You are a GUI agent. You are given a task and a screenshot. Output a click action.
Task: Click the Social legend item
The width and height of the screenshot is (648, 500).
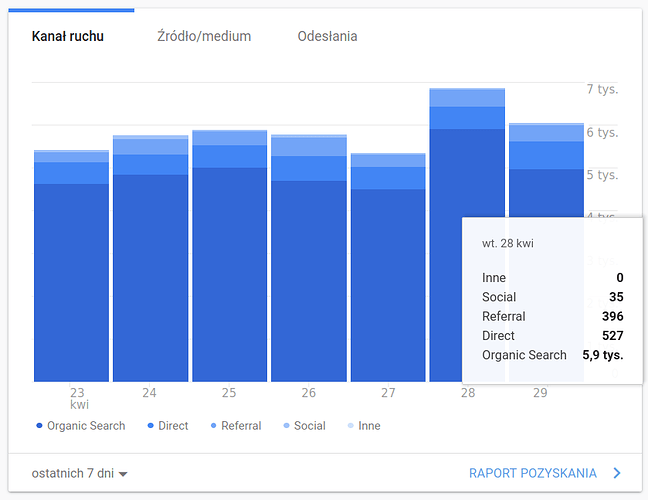pyautogui.click(x=304, y=426)
